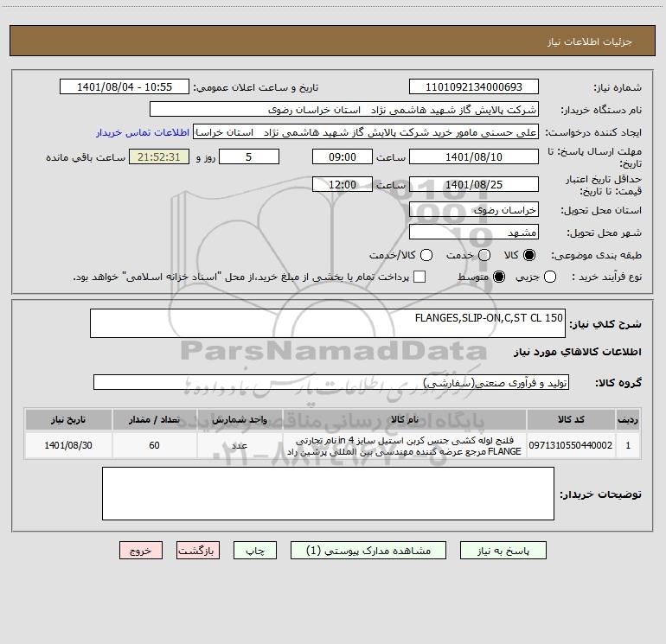Choose the متوسط purchase type option
Viewport: 666px width, 644px height.
499,277
